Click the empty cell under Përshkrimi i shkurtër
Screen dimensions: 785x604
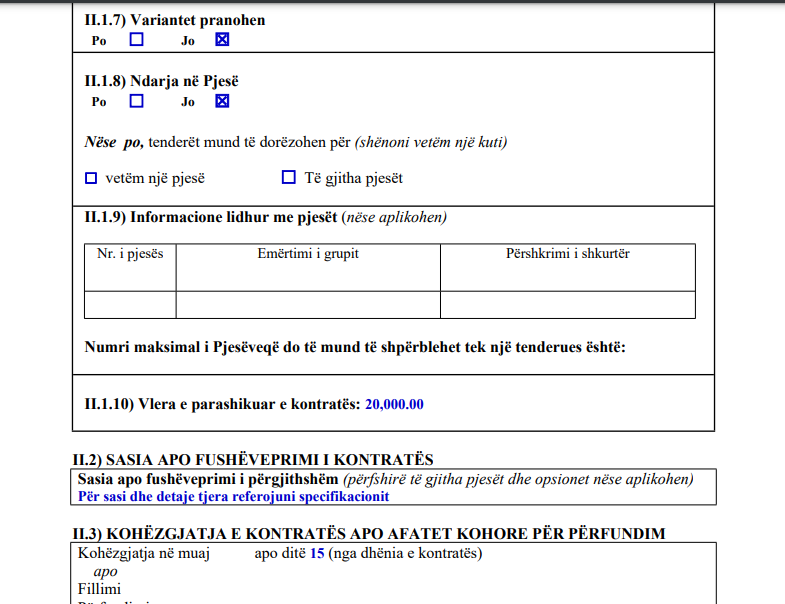[x=568, y=305]
